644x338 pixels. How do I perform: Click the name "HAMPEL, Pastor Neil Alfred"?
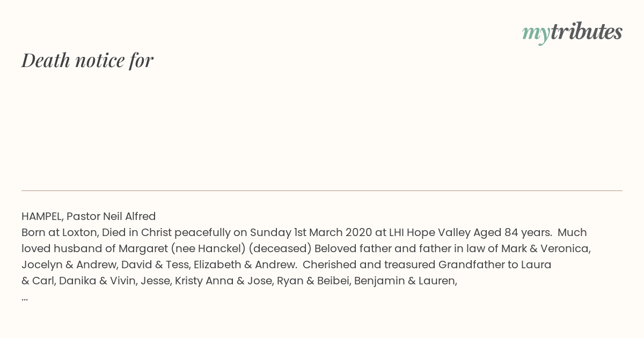89,216
